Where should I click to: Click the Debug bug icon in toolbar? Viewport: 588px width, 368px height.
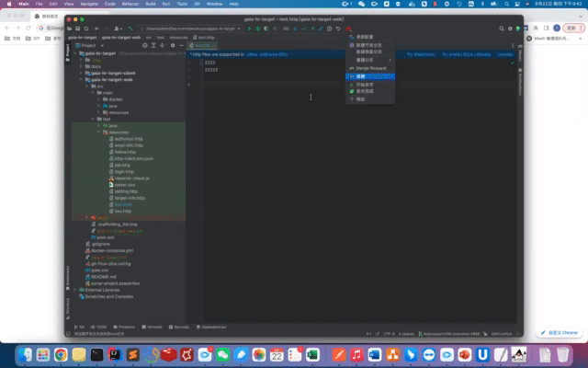click(257, 29)
